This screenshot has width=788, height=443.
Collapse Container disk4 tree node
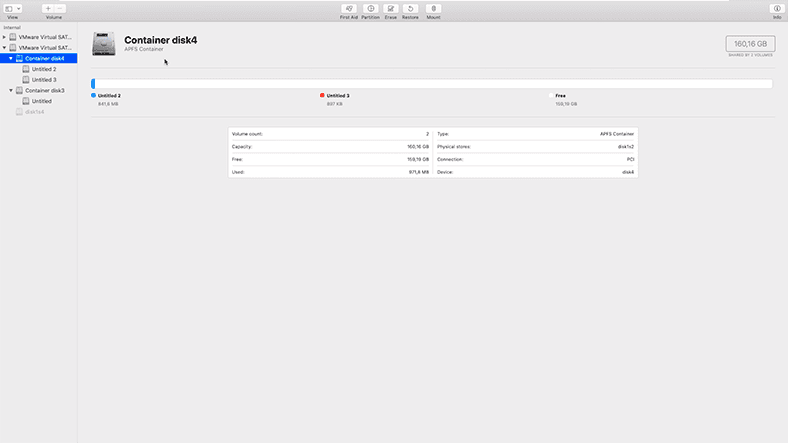coord(11,58)
